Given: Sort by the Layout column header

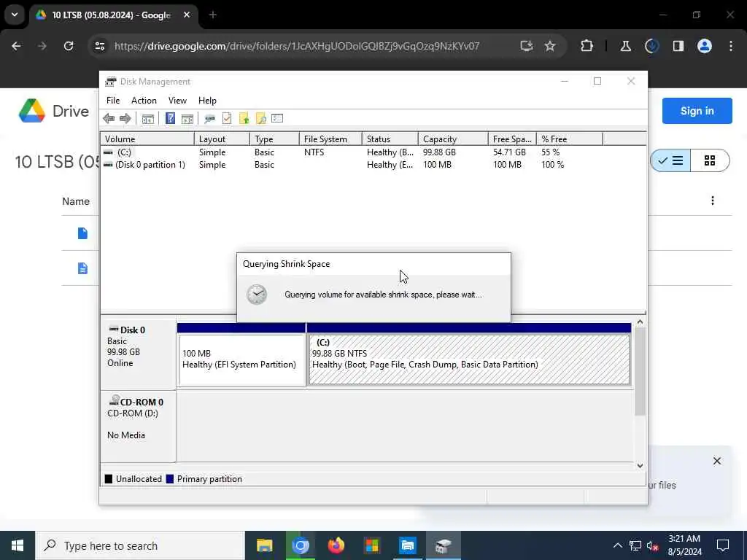Looking at the screenshot, I should (x=222, y=139).
